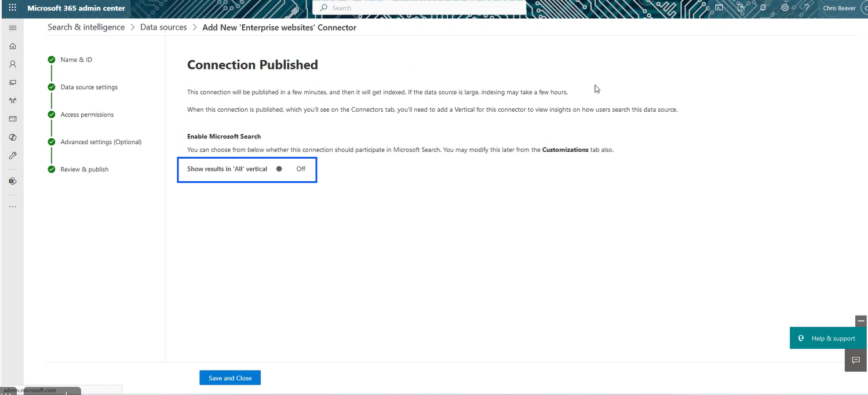Open Teams & groups icon in sidebar
868x395 pixels.
[x=12, y=101]
